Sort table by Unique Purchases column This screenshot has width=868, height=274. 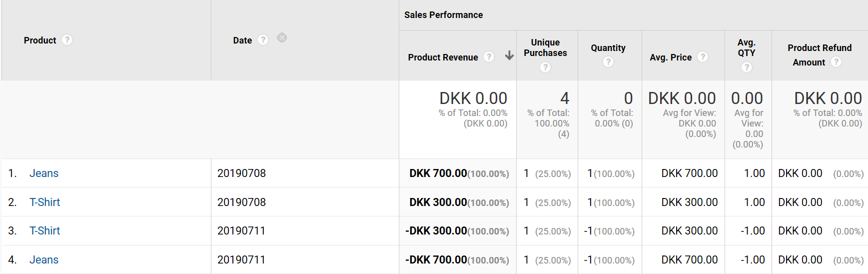545,47
